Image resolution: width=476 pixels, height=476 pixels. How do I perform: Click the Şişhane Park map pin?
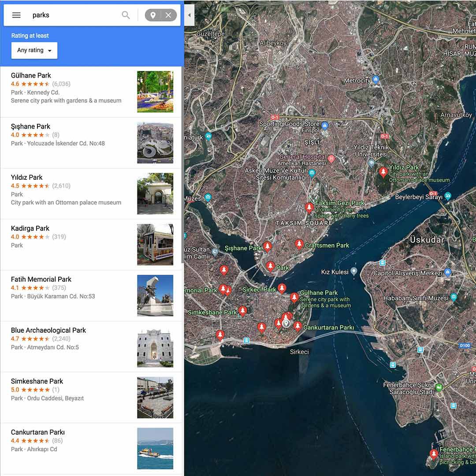click(267, 247)
